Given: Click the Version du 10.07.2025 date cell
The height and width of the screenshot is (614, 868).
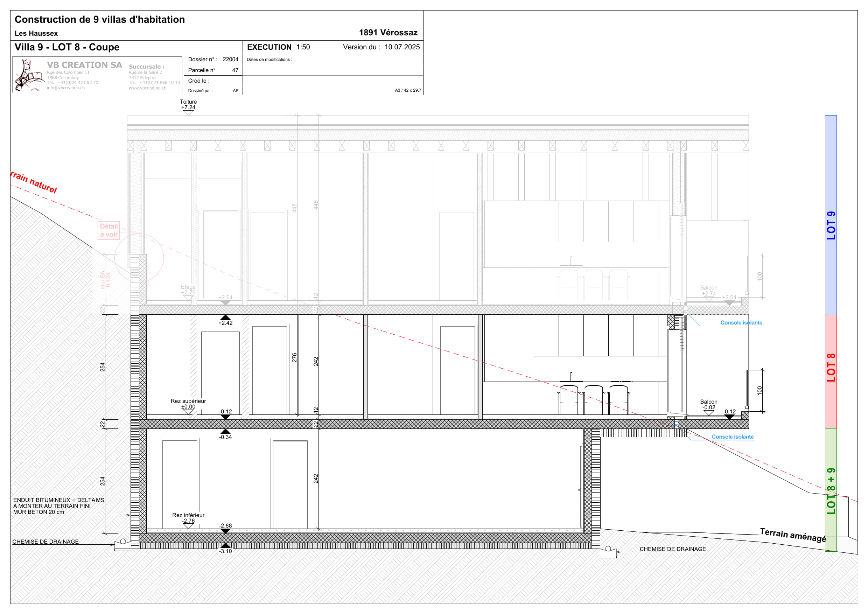Looking at the screenshot, I should point(381,47).
